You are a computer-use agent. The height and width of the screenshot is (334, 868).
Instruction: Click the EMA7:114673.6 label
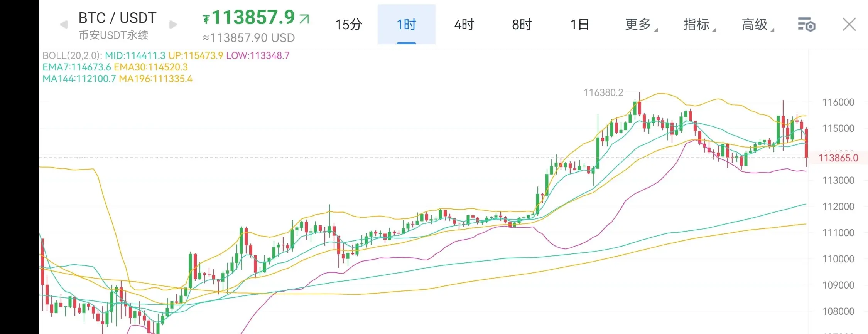click(77, 67)
